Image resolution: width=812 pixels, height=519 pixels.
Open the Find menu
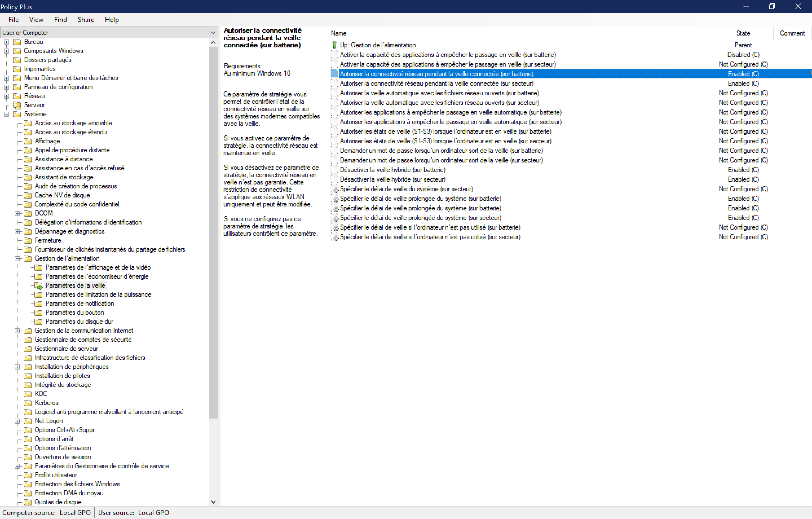pos(60,19)
